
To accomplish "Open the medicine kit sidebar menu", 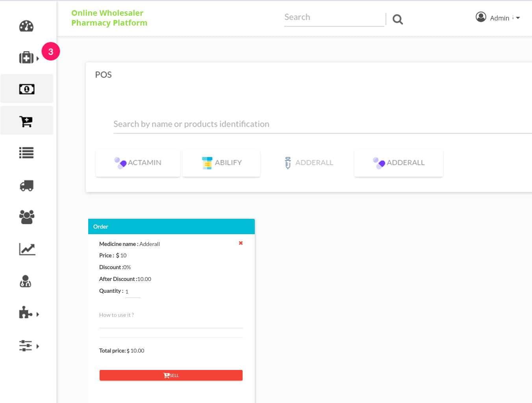I will pos(26,57).
